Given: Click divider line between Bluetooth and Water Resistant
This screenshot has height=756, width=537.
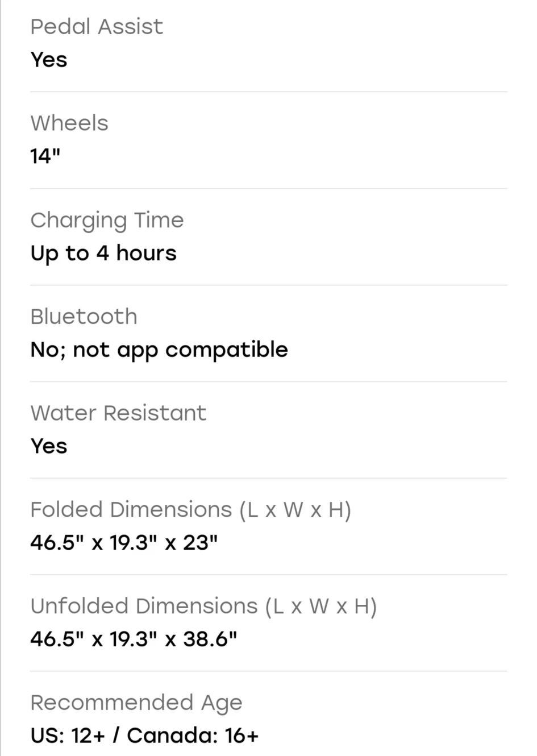Looking at the screenshot, I should pos(268,381).
